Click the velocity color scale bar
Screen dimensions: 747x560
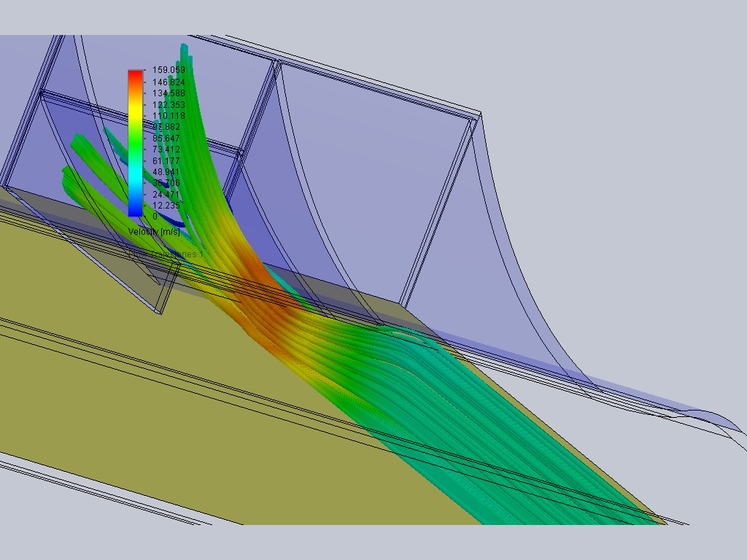(x=134, y=141)
